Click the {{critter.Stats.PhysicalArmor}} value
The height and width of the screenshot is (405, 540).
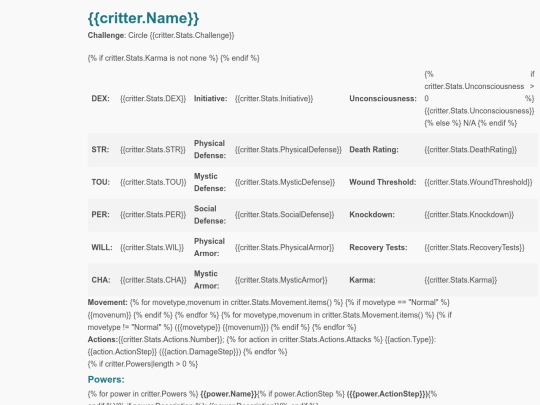(284, 248)
